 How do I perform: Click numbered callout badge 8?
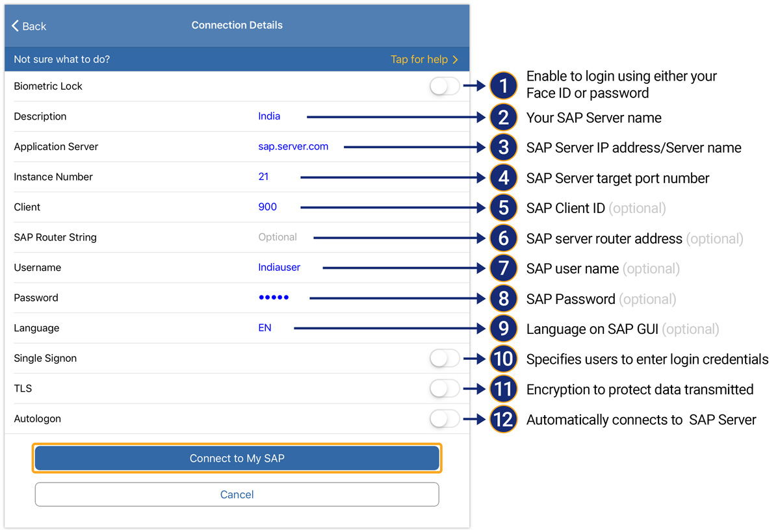tap(503, 299)
